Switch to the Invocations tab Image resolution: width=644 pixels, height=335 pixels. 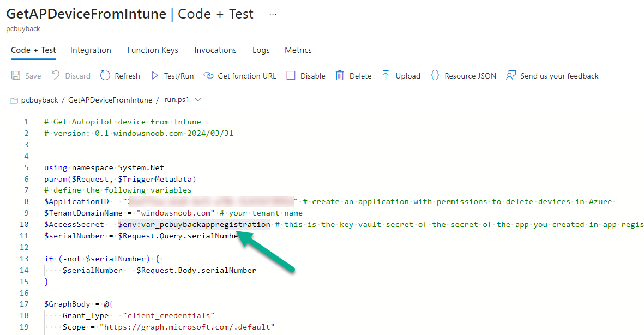[215, 50]
